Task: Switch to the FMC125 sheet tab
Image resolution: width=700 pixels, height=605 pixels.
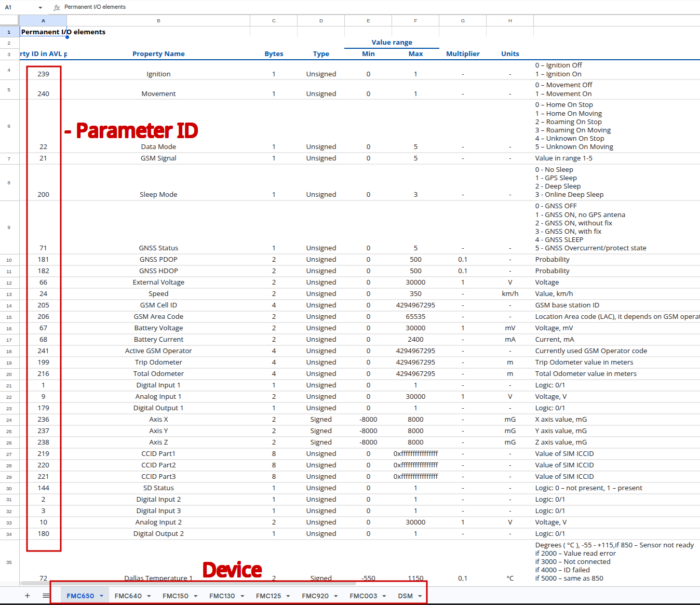Action: (268, 596)
